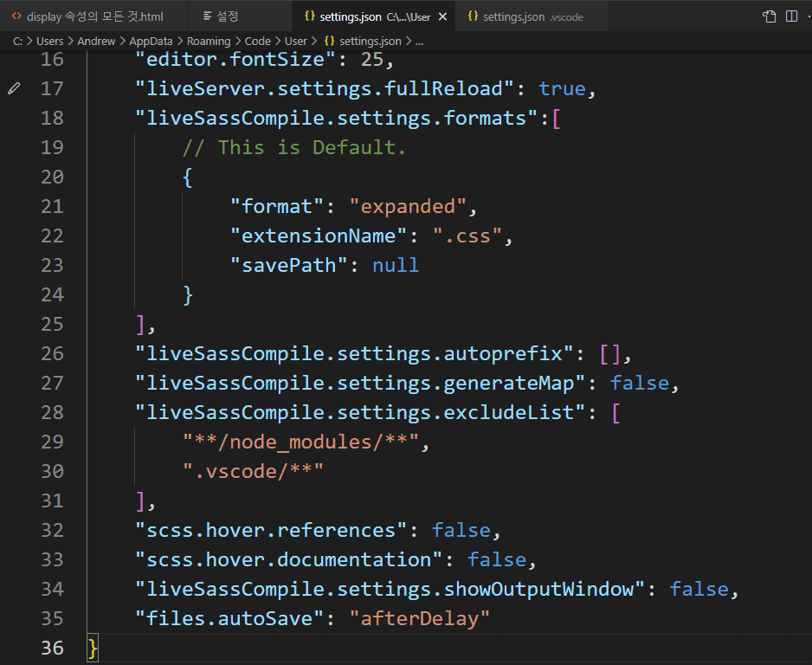Click the ".css" string value
The image size is (812, 665).
[x=467, y=236]
